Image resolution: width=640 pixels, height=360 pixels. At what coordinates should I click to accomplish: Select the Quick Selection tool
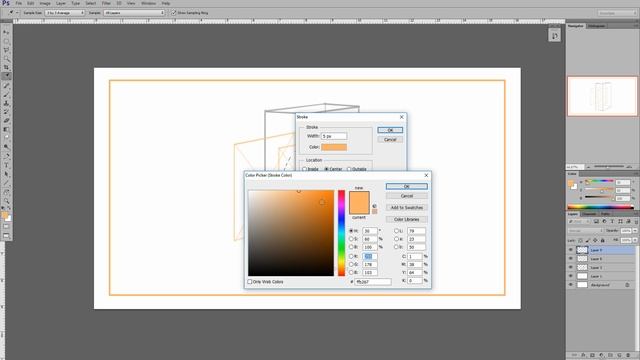click(6, 59)
